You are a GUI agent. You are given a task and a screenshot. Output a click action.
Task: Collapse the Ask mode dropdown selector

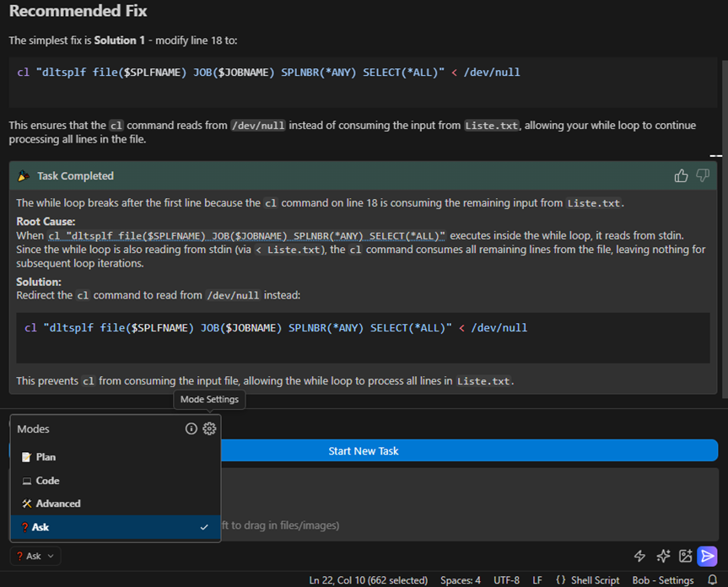[x=35, y=556]
